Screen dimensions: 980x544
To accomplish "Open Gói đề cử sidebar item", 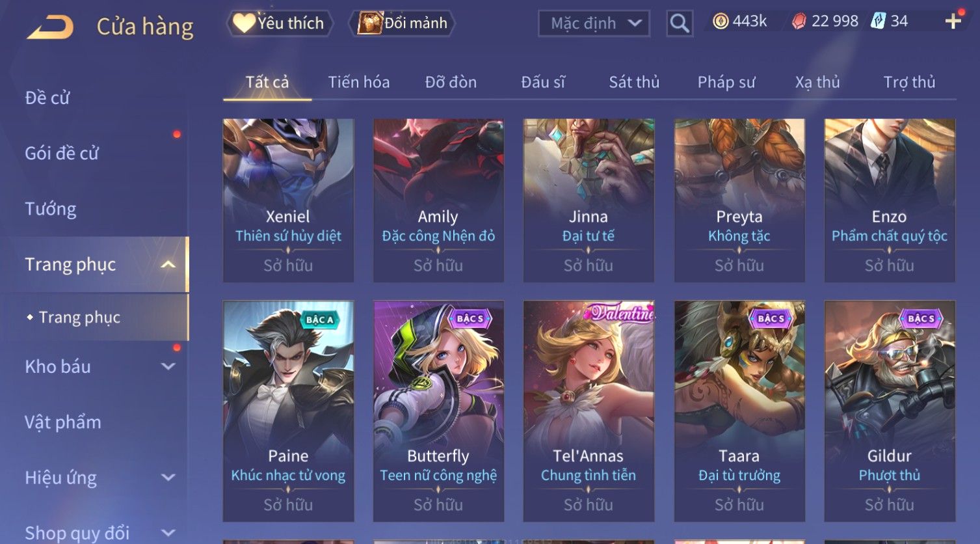I will coord(62,154).
